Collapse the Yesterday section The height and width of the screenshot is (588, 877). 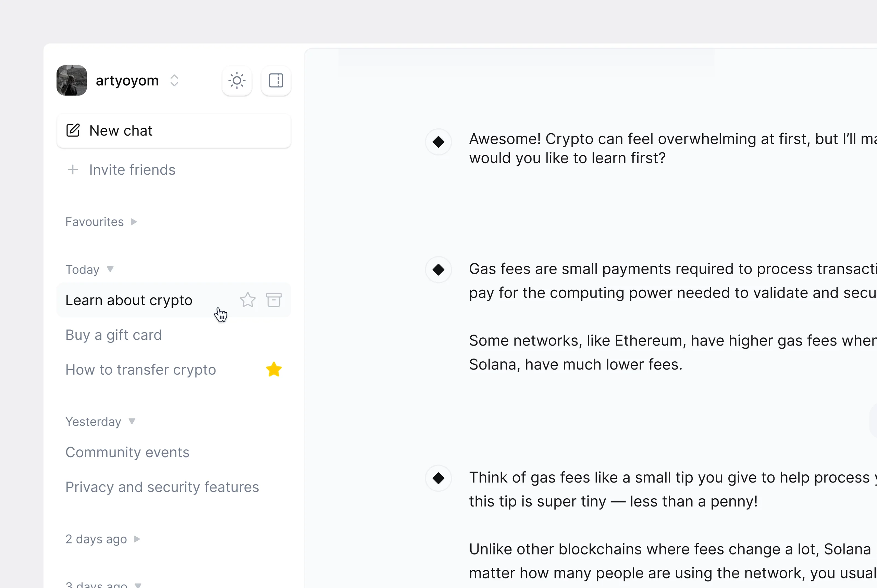coord(132,422)
